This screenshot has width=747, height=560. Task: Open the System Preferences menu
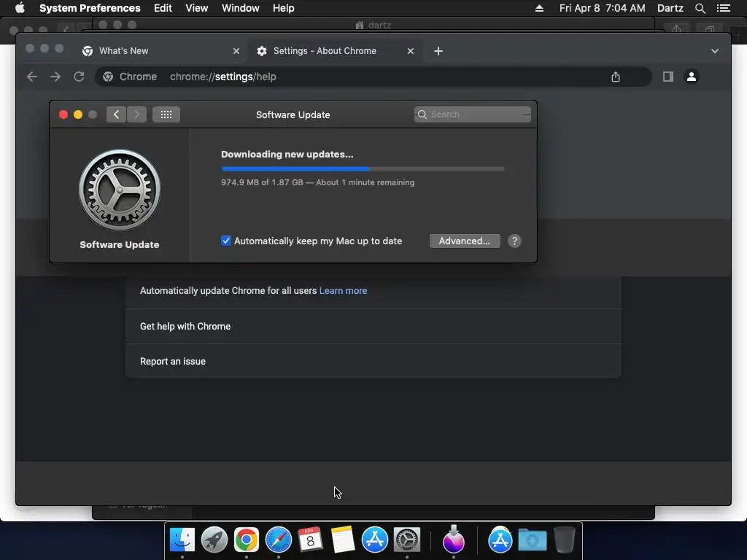pos(90,8)
